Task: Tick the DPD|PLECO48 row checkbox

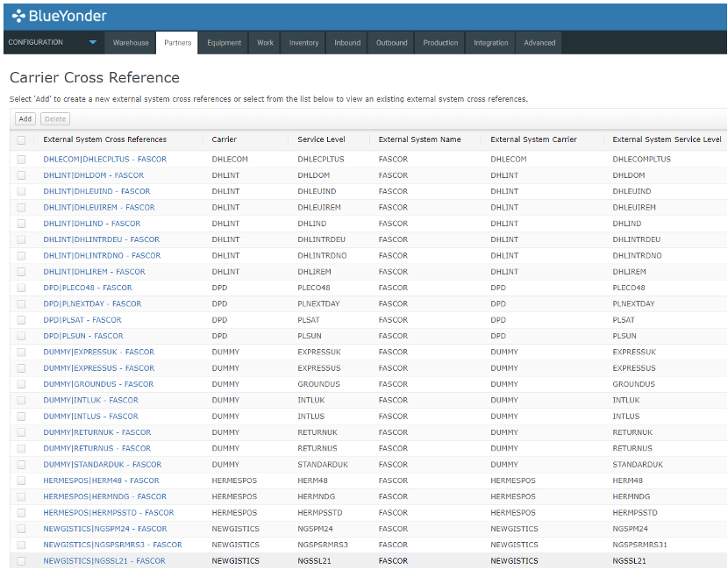Action: [x=21, y=288]
